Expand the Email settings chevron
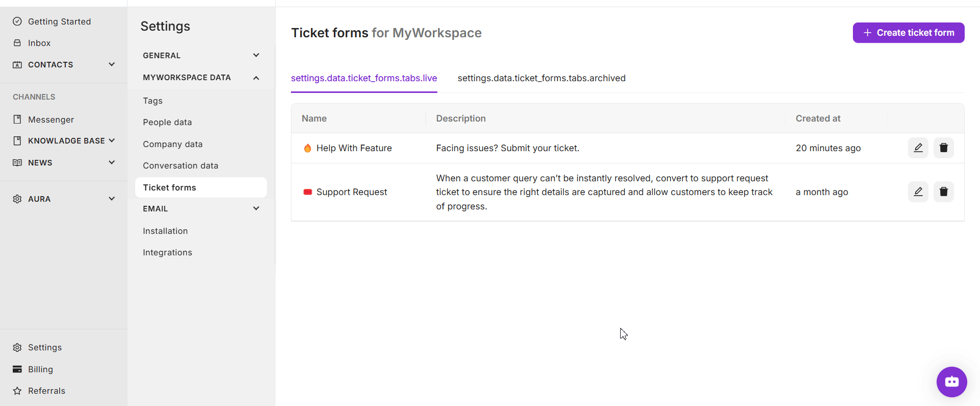 256,208
